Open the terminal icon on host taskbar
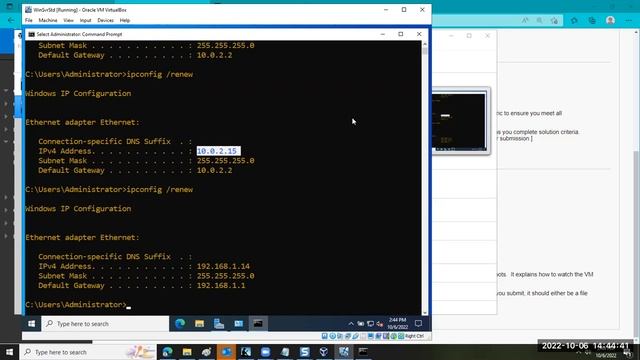Image resolution: width=640 pixels, height=360 pixels. coord(363,352)
